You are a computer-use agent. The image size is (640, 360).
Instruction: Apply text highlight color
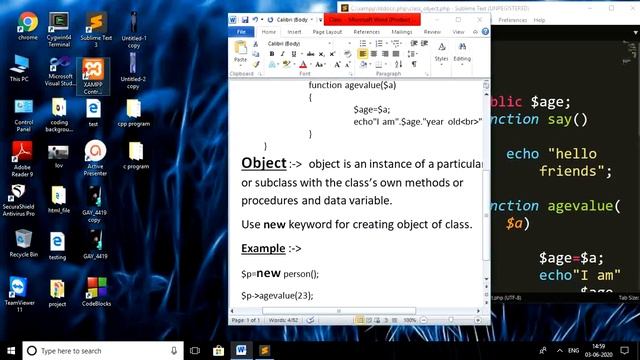[x=287, y=64]
